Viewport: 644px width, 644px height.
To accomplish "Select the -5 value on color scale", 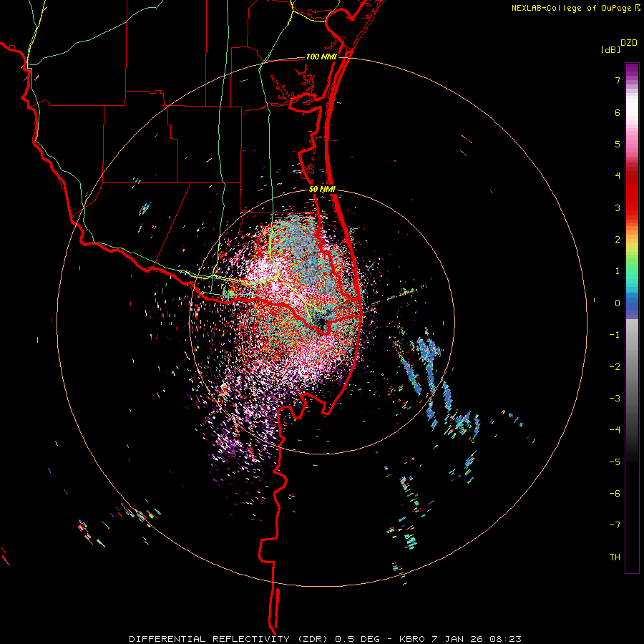I will pos(615,462).
